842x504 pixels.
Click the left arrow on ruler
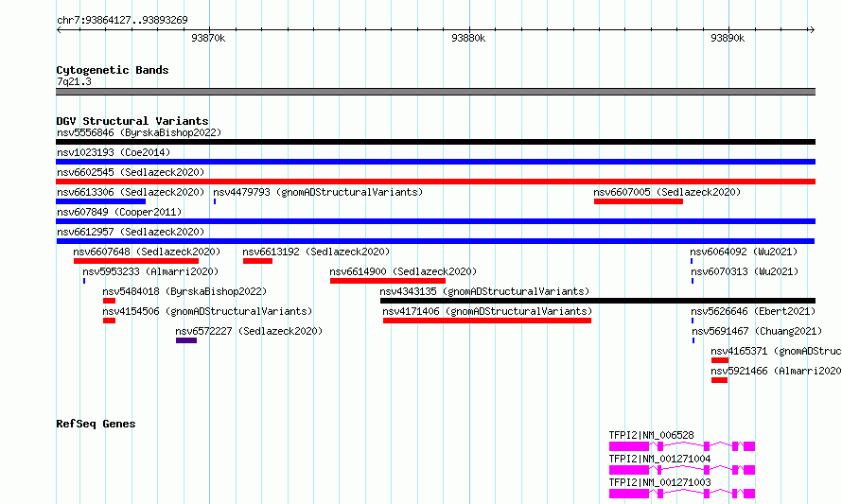(59, 29)
